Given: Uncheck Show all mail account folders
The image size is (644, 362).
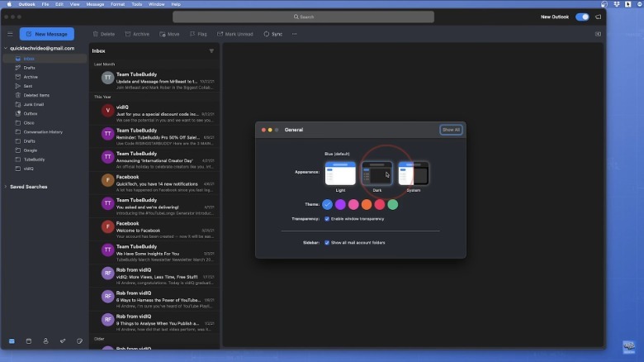Looking at the screenshot, I should 328,243.
